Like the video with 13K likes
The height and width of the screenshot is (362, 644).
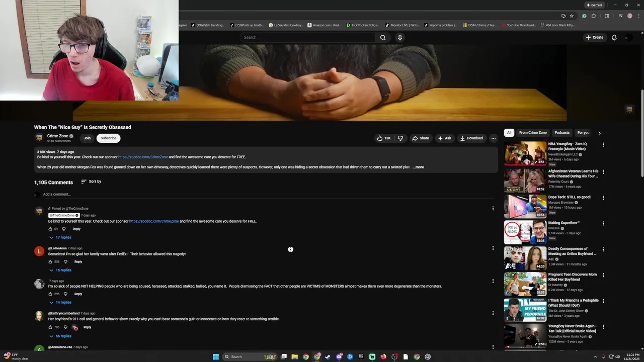pyautogui.click(x=384, y=138)
